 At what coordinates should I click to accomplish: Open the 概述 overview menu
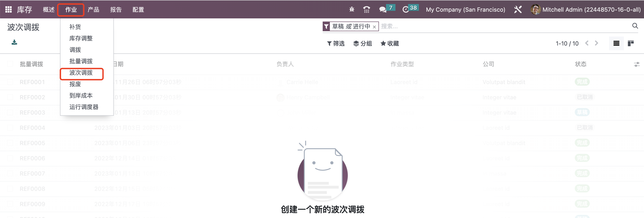coord(49,9)
